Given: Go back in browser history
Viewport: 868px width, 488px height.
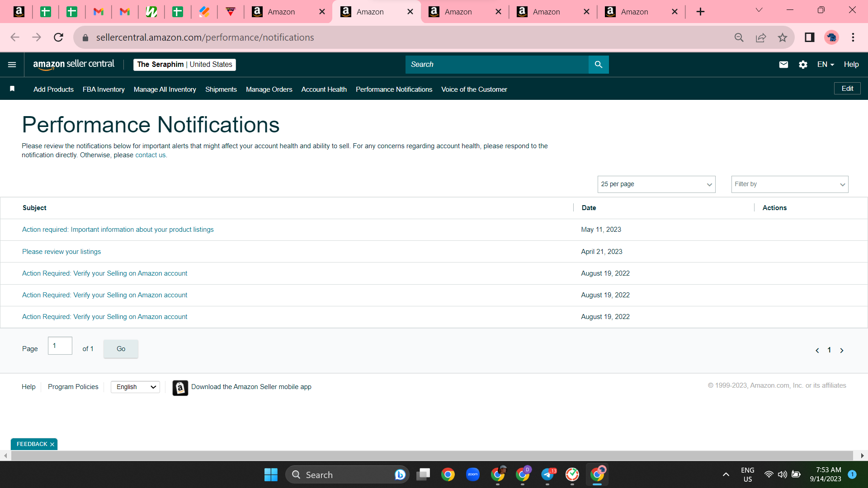Looking at the screenshot, I should coord(15,38).
